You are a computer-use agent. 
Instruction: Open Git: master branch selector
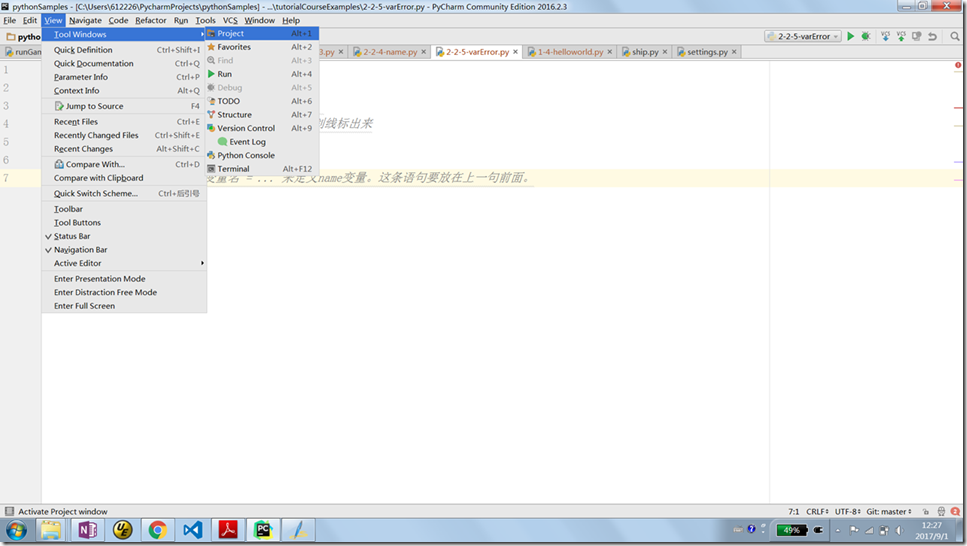point(889,511)
